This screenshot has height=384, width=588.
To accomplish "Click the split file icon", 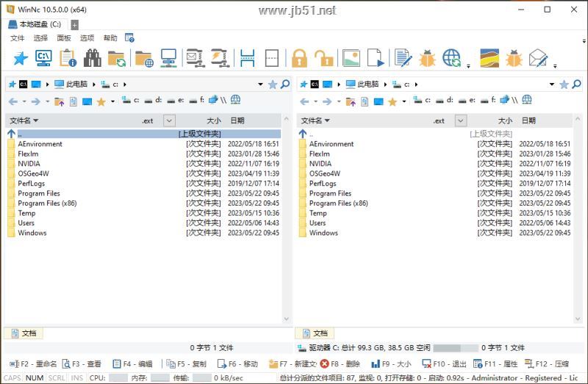I will pyautogui.click(x=248, y=58).
